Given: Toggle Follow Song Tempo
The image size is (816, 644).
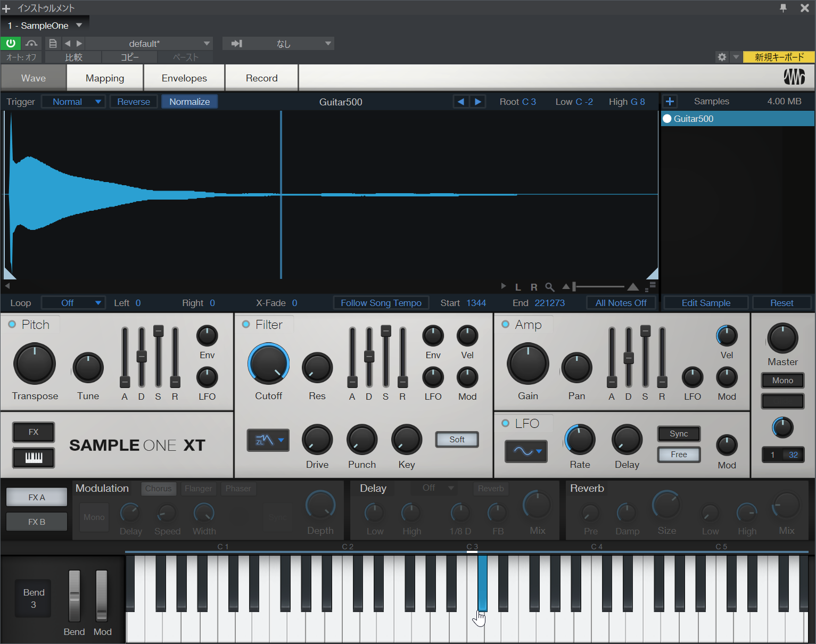Looking at the screenshot, I should 381,303.
